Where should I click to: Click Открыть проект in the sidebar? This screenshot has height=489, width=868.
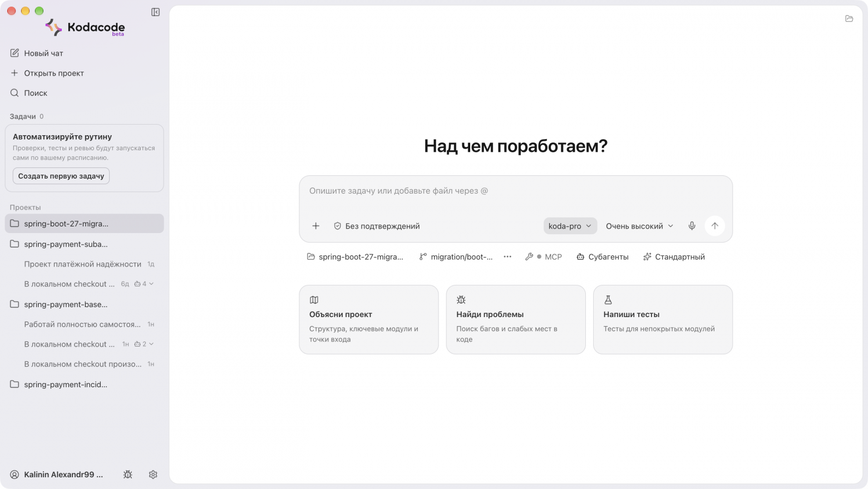[x=47, y=73]
